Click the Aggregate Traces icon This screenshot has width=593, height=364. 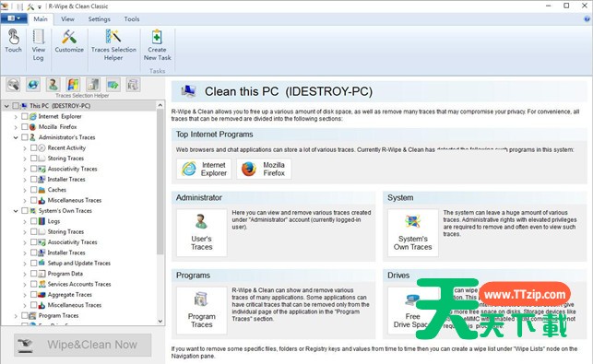point(42,295)
